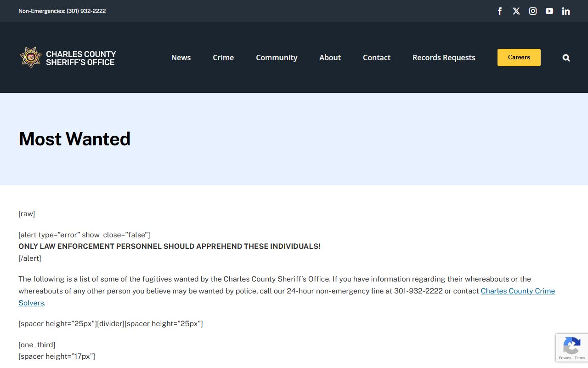Open the Contact page from navigation
This screenshot has width=588, height=368.
pos(377,57)
